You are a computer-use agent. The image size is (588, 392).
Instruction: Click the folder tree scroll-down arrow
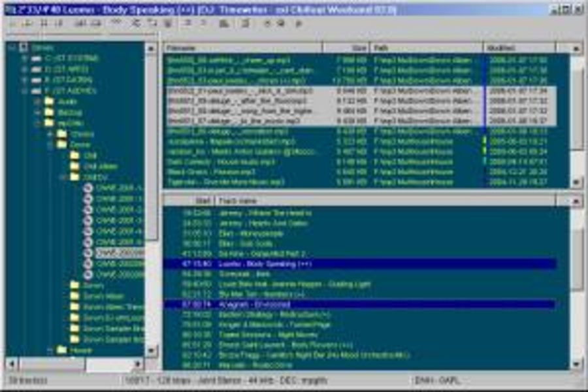coord(151,350)
